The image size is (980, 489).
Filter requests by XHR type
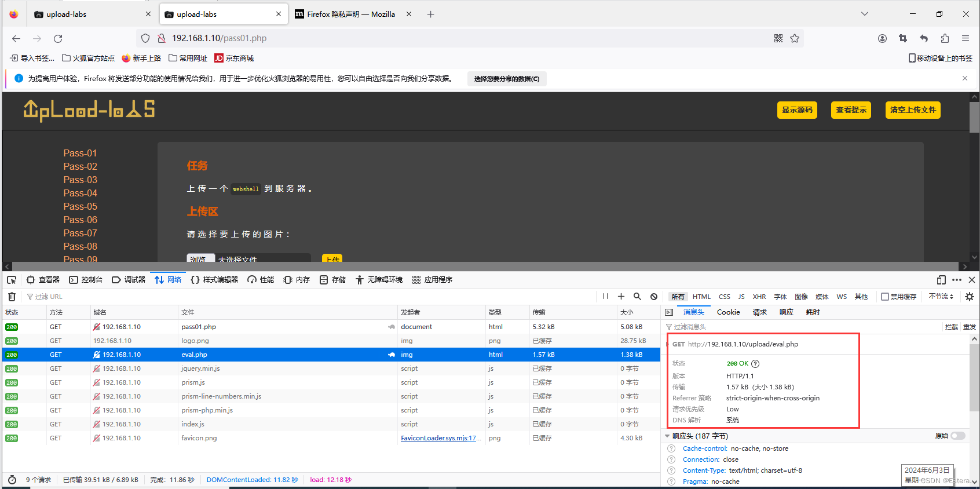759,297
